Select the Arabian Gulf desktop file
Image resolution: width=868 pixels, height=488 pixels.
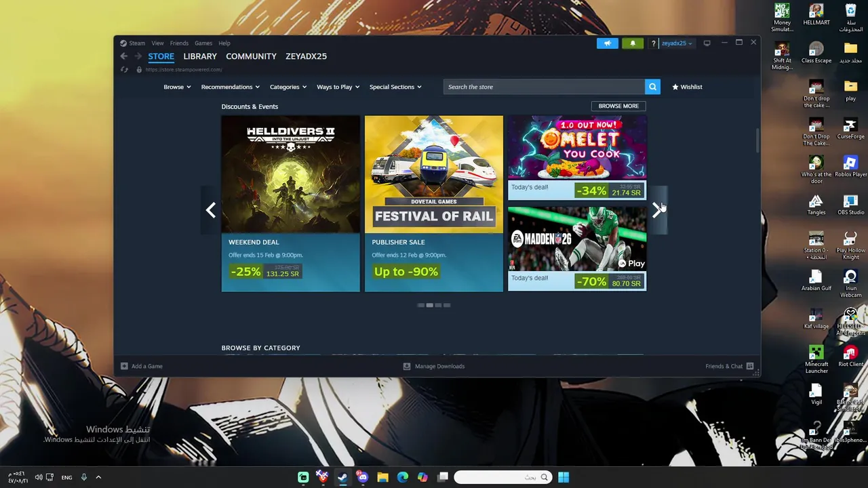816,281
